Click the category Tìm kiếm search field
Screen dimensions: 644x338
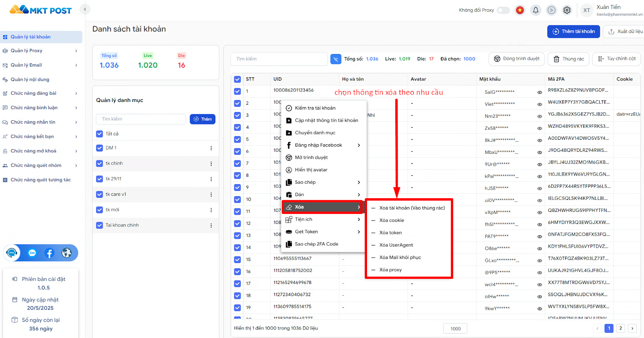coord(141,119)
